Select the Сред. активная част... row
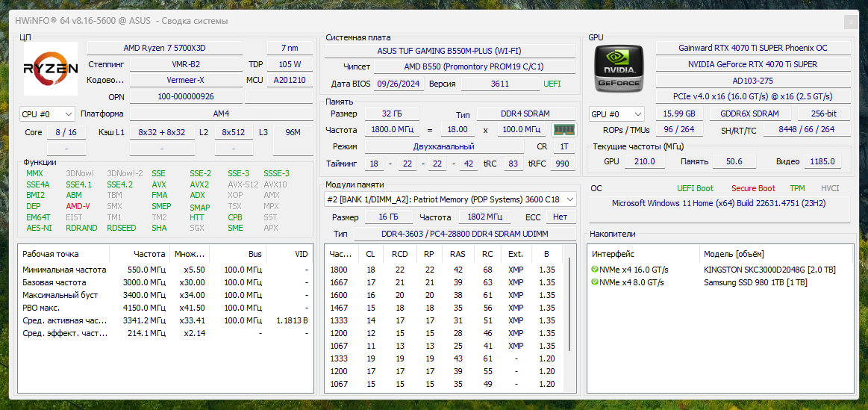The image size is (868, 410). pyautogui.click(x=166, y=320)
